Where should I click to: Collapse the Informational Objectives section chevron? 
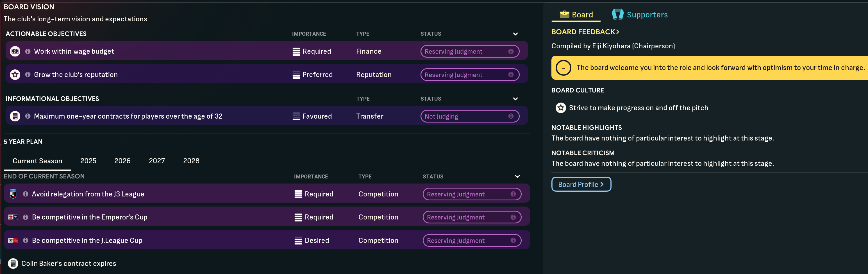[515, 99]
